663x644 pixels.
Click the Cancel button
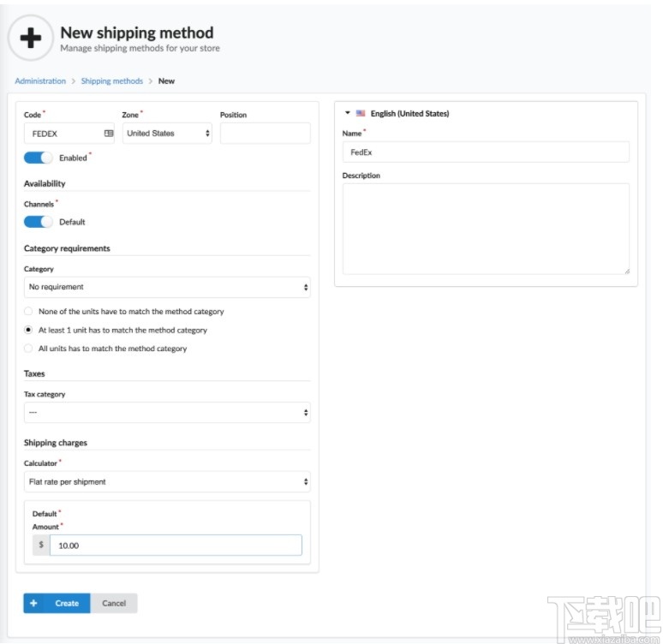tap(114, 603)
